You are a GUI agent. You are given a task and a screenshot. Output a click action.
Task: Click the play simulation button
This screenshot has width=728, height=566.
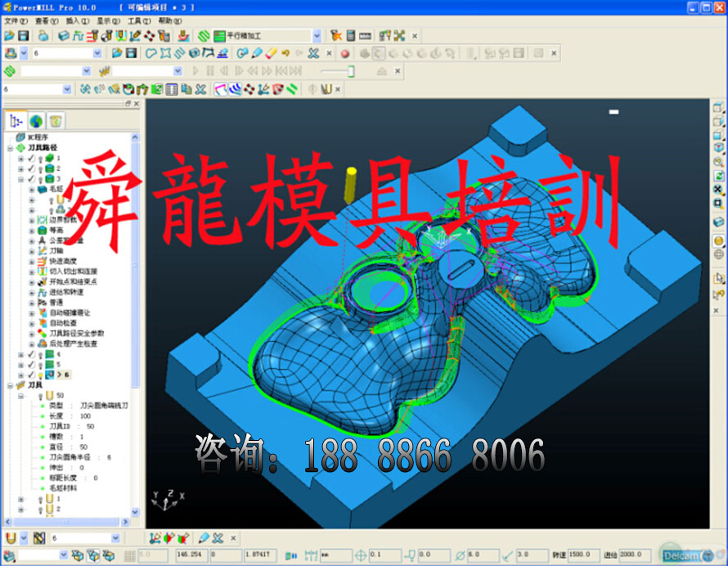click(x=195, y=71)
